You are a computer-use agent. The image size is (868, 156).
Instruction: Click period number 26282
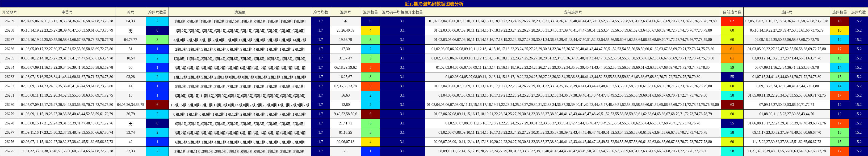click(x=9, y=86)
